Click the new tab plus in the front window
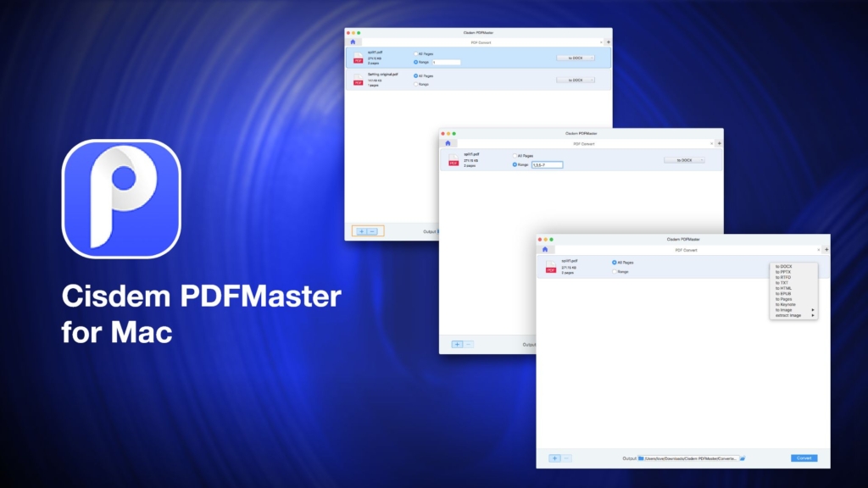Screen dimensions: 868x488 coord(826,250)
